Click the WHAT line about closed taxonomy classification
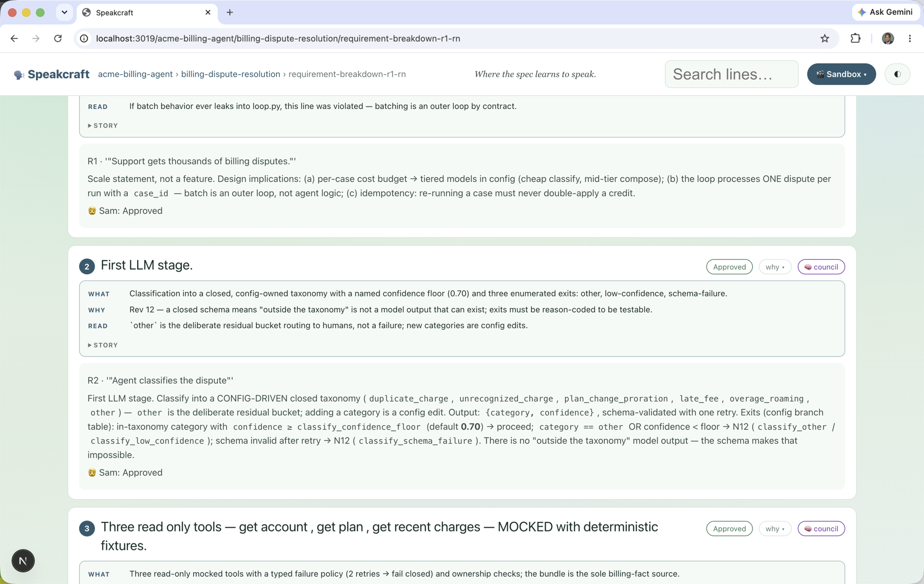The height and width of the screenshot is (584, 924). click(428, 294)
